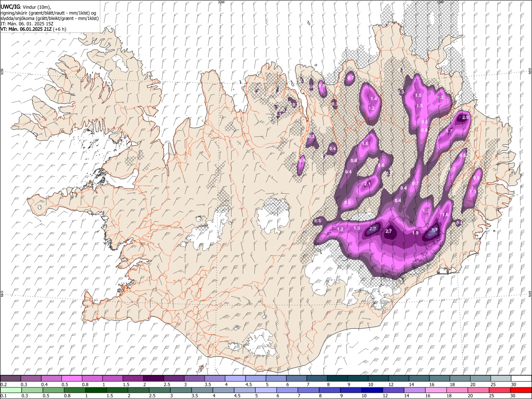This screenshot has width=532, height=399.
Task: Click the palest green rain swatch at 0.1
Action: tap(11, 390)
